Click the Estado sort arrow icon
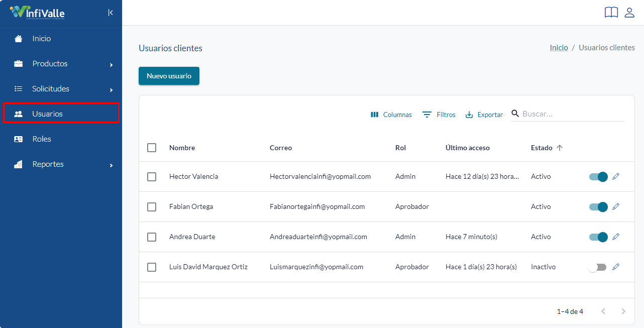 (560, 148)
